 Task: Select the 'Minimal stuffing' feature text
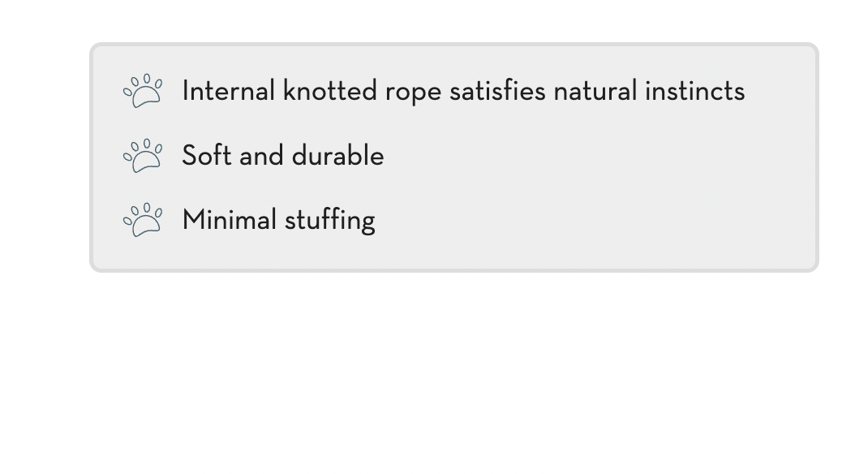coord(278,220)
